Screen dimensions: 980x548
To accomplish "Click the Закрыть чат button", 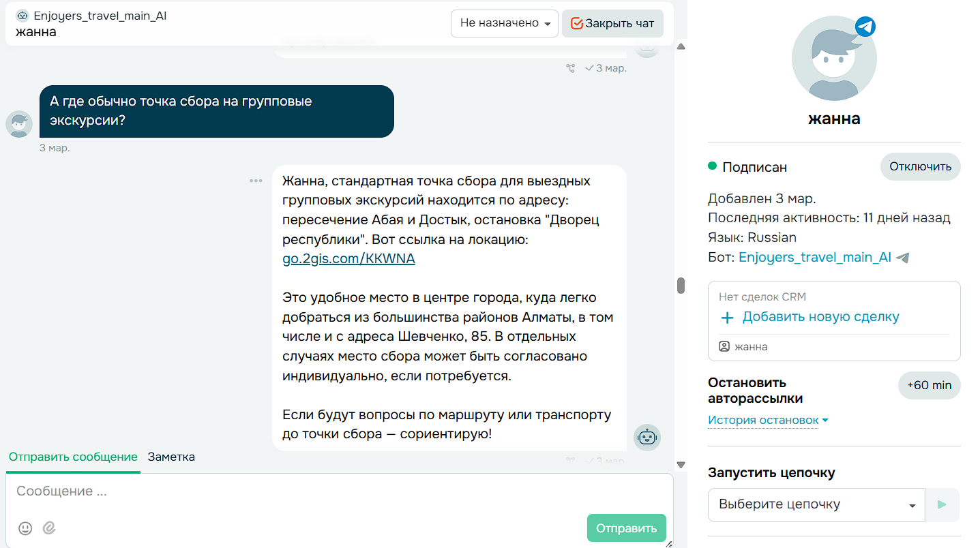I will click(x=612, y=23).
